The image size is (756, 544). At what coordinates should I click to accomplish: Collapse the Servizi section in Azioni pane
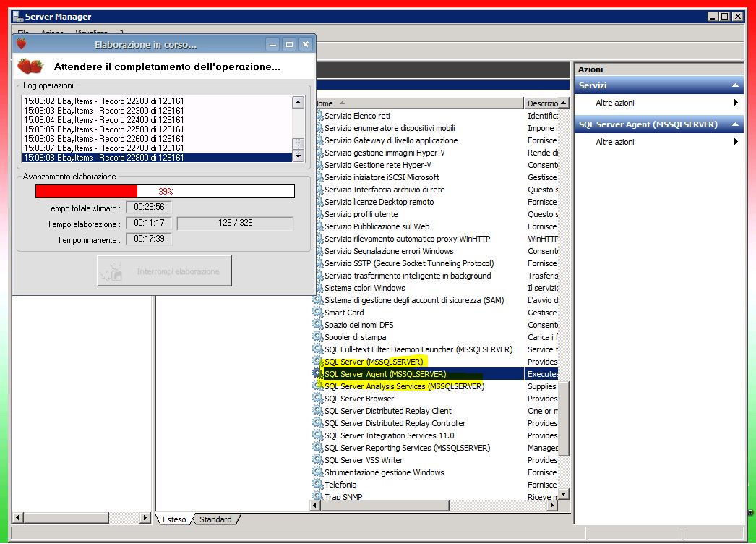click(735, 85)
